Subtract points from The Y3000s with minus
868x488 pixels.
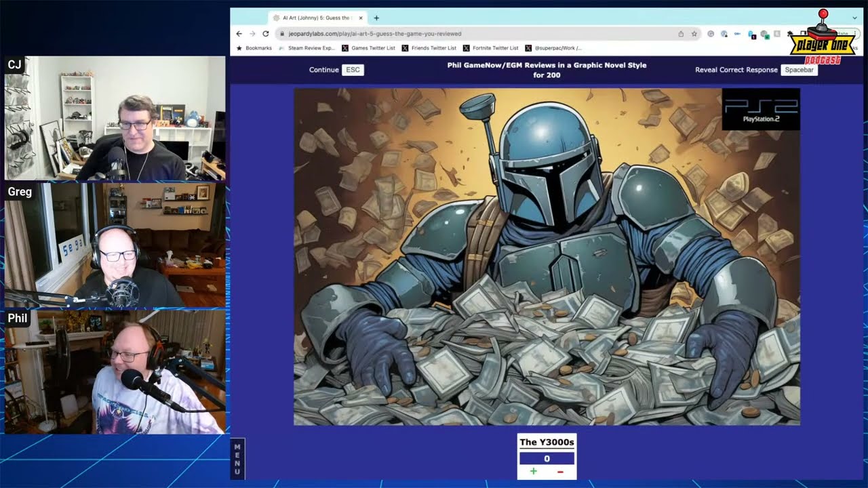tap(560, 471)
